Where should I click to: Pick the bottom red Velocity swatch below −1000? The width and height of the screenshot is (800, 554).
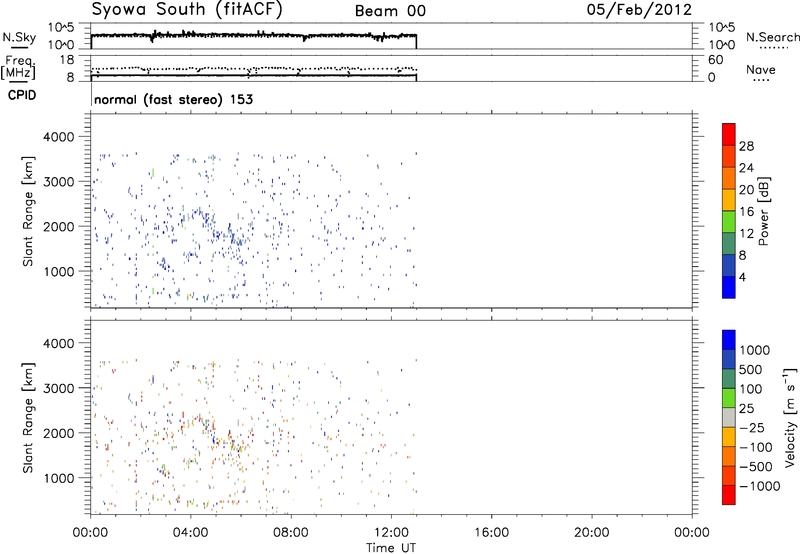pos(729,495)
